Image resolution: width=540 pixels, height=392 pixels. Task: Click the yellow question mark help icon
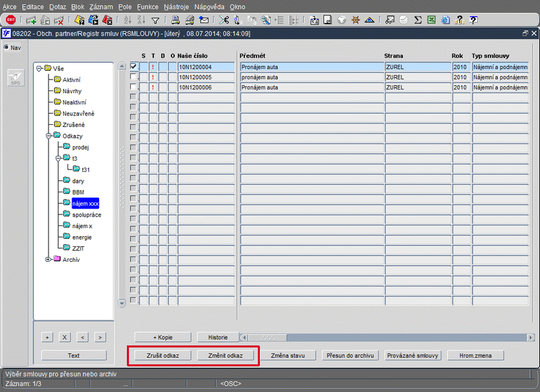(x=460, y=20)
